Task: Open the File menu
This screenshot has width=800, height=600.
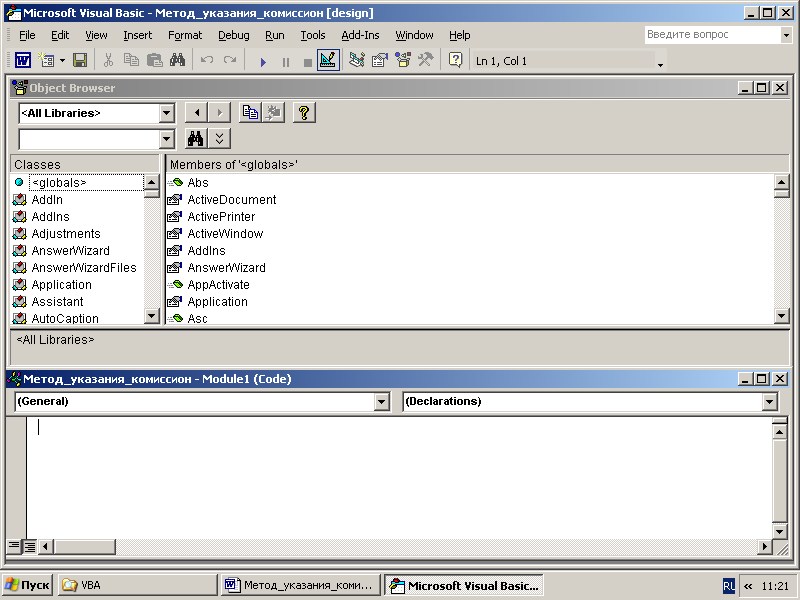Action: pyautogui.click(x=27, y=35)
